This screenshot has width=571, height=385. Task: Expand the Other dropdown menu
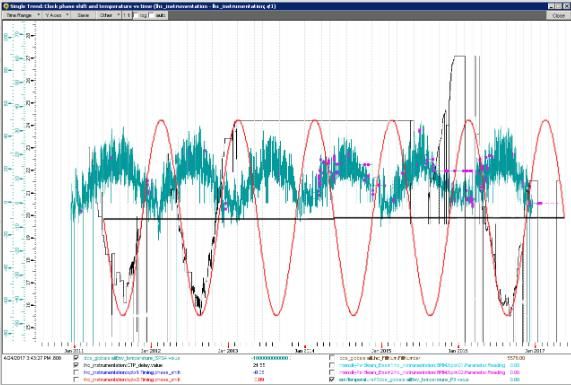point(109,15)
